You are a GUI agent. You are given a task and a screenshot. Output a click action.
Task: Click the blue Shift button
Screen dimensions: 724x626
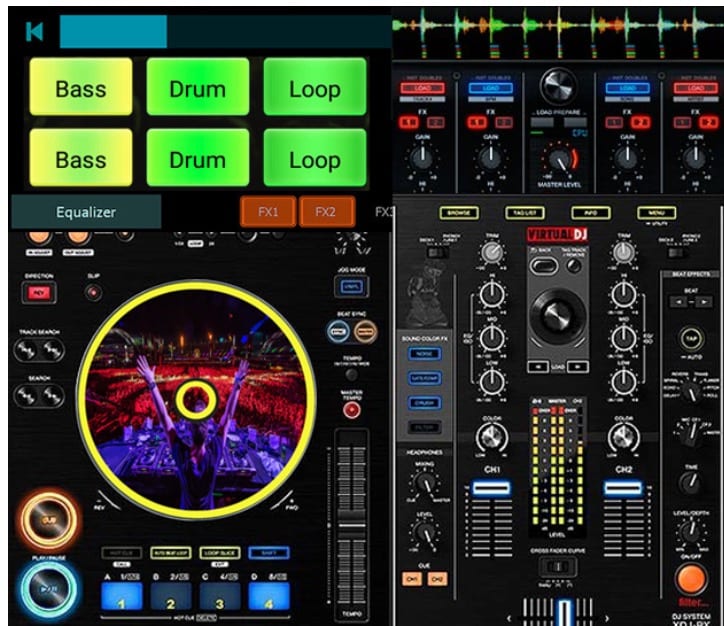[x=269, y=553]
